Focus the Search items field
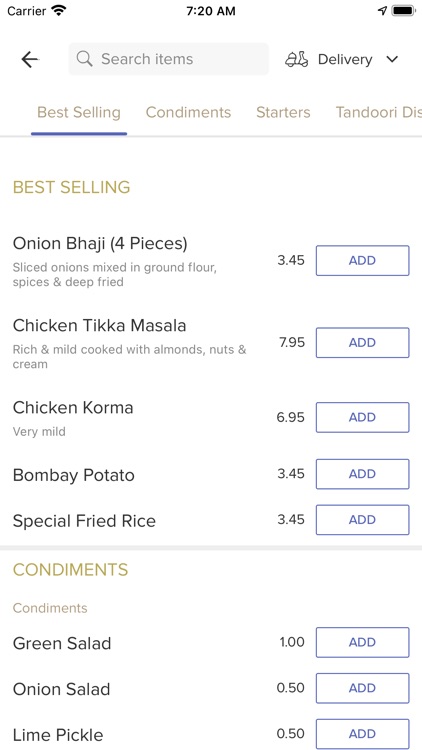The height and width of the screenshot is (750, 422). (x=168, y=59)
